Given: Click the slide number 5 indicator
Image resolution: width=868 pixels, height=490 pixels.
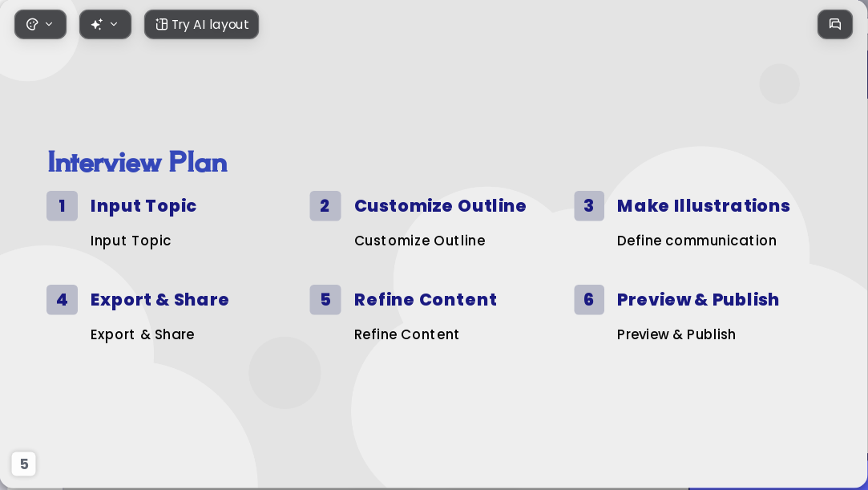Looking at the screenshot, I should click(24, 464).
